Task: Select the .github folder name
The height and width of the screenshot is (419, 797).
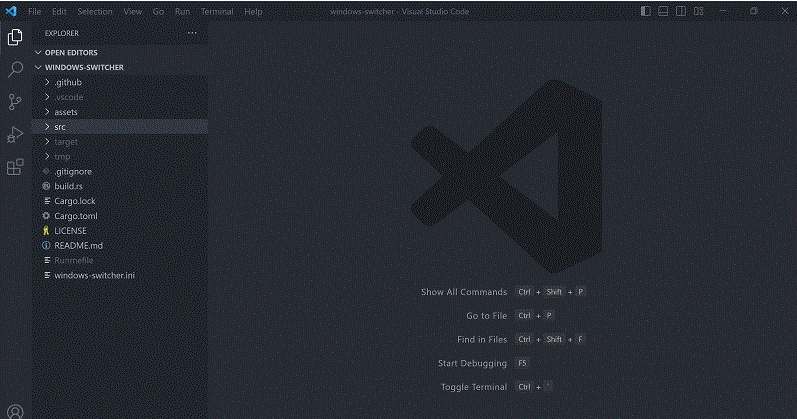Action: pos(68,82)
